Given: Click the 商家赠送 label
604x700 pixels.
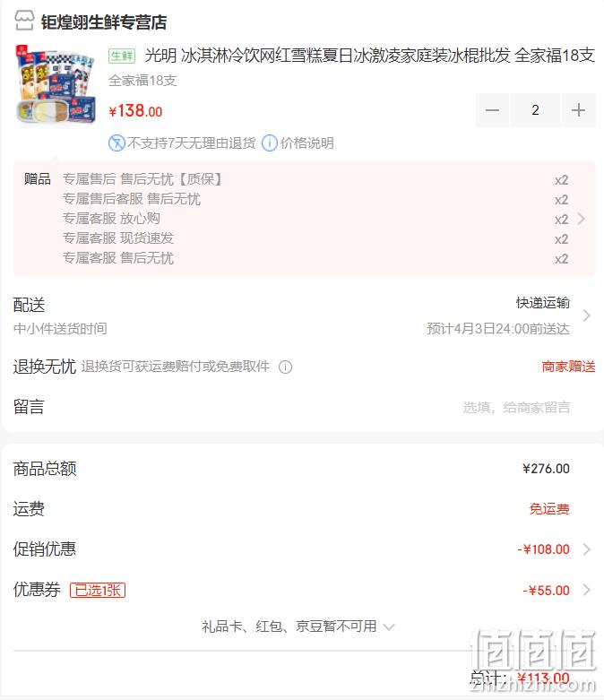Looking at the screenshot, I should pyautogui.click(x=568, y=367).
